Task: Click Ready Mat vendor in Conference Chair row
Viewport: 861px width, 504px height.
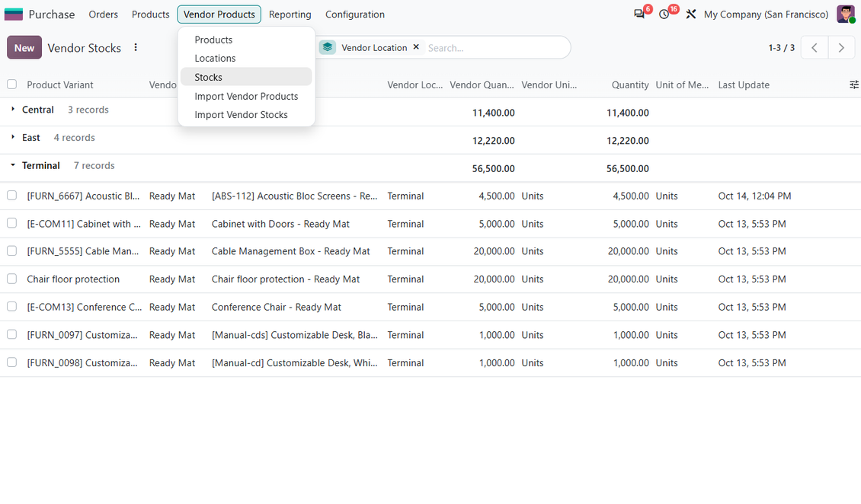Action: pyautogui.click(x=172, y=307)
